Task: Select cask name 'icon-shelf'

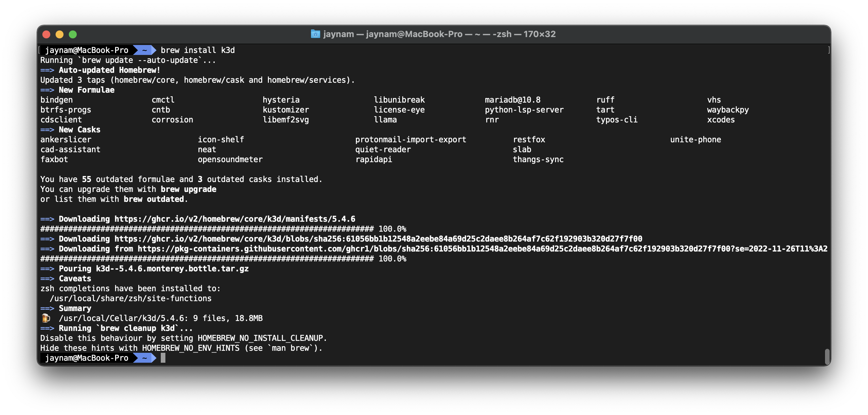Action: pos(221,139)
